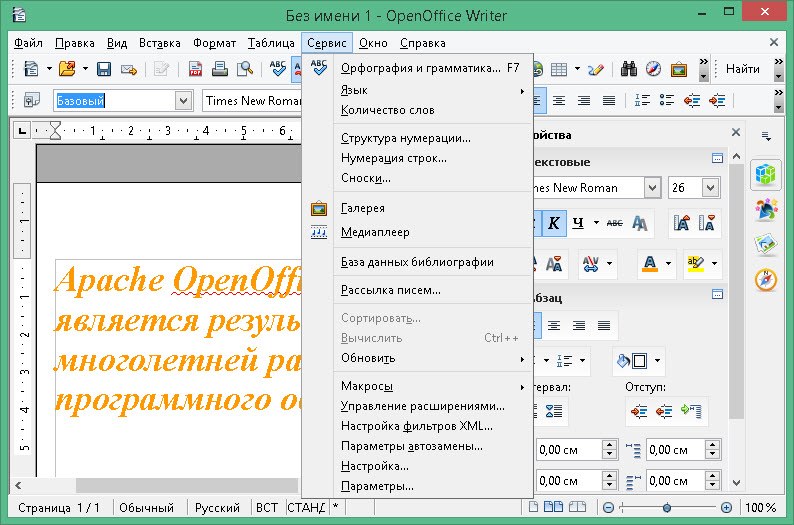
Task: Toggle Show draw functions pencil icon
Action: 596,69
